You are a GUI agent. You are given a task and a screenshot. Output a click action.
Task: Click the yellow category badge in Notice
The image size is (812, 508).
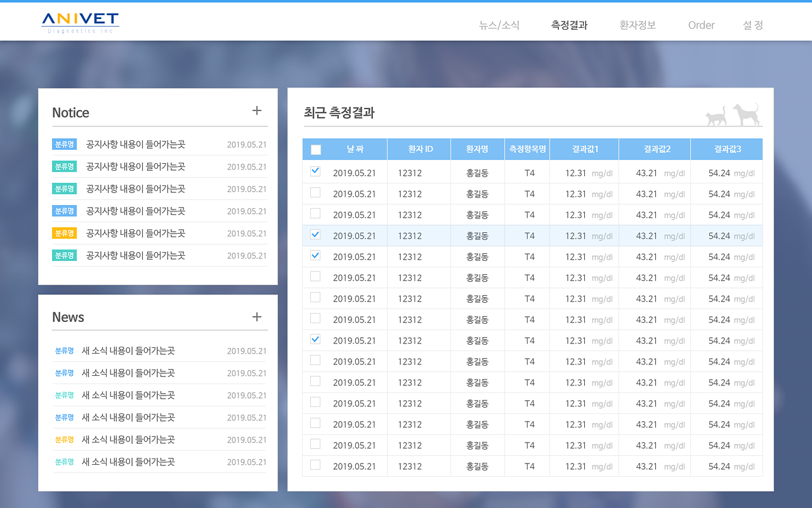tap(64, 233)
